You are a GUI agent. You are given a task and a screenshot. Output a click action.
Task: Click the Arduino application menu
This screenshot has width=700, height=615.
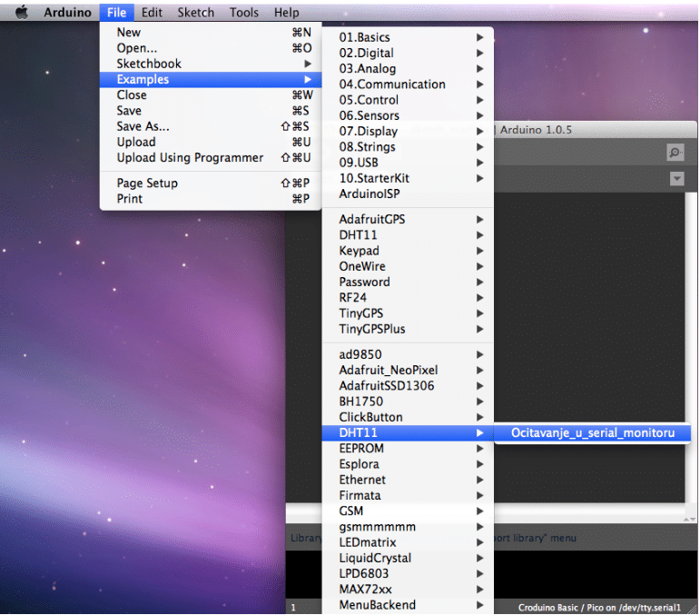[x=67, y=13]
